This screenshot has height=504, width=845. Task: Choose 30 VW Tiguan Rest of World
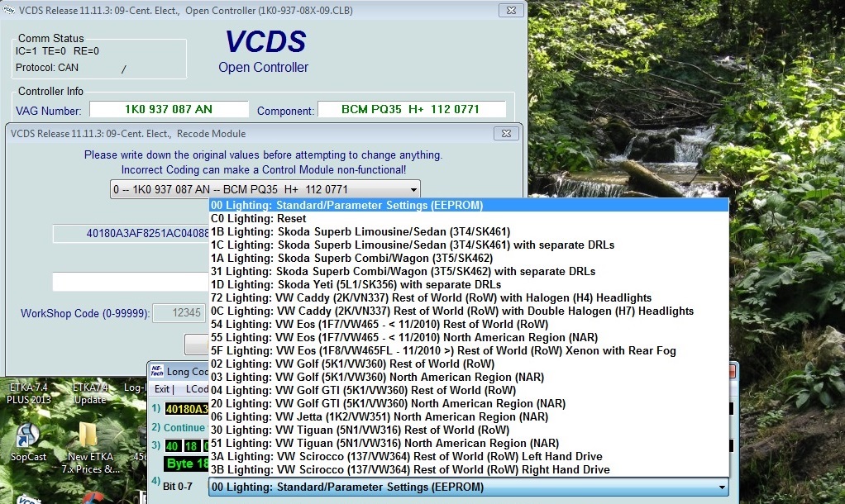point(468,430)
